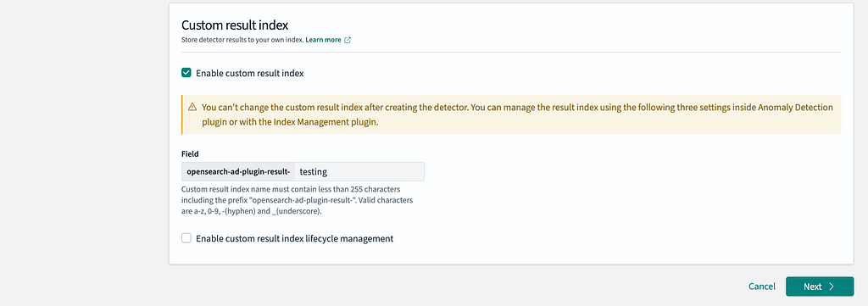Screen dimensions: 868x306
Task: Enable custom result index lifecycle management
Action: pos(186,238)
